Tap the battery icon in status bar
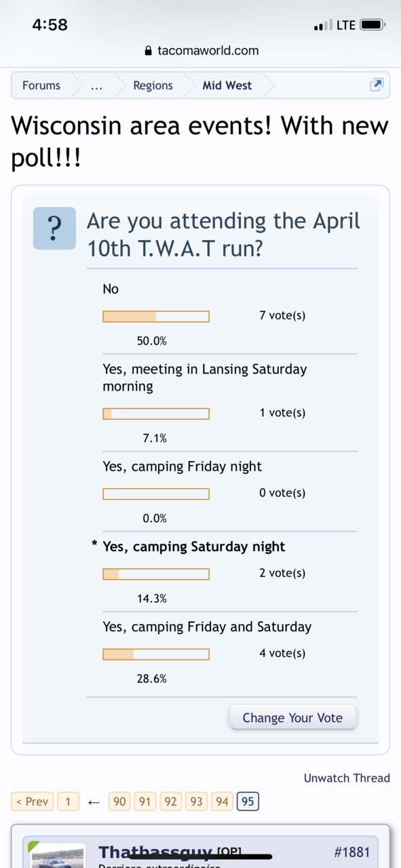 coord(373,25)
